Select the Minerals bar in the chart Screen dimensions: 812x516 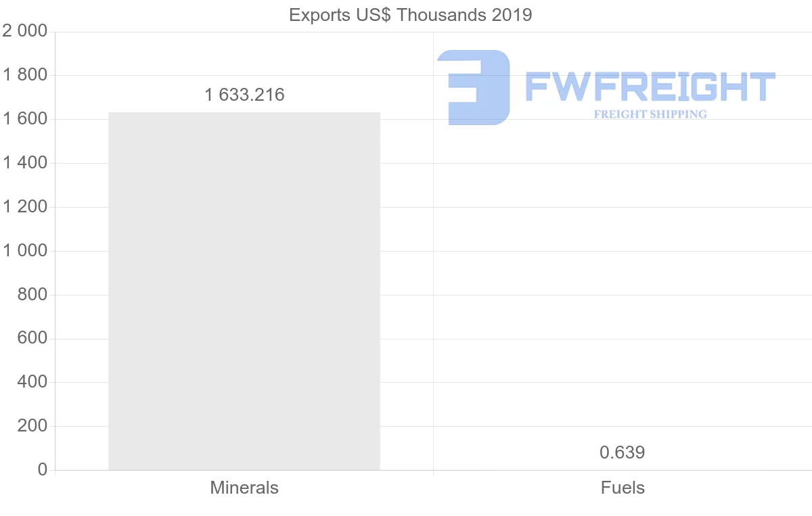click(244, 291)
